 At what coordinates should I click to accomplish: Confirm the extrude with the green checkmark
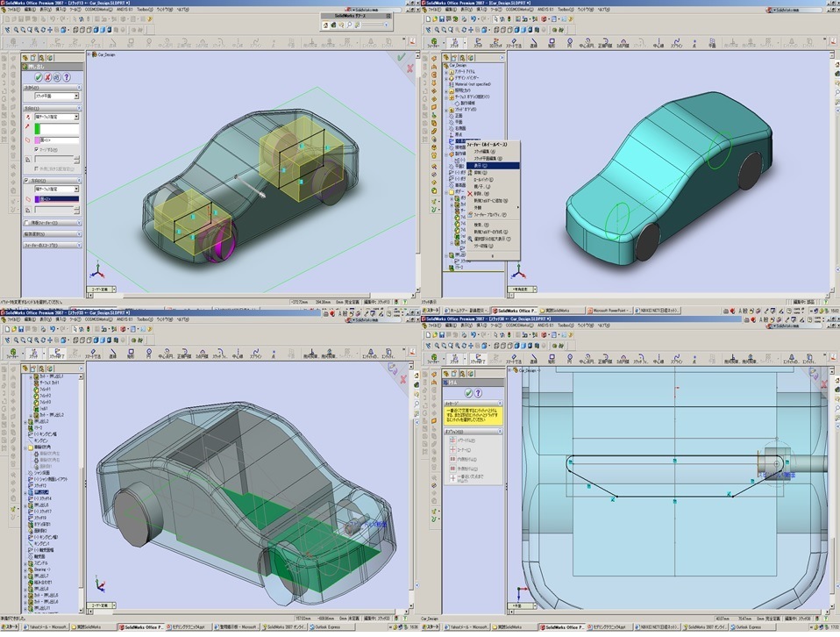38,78
